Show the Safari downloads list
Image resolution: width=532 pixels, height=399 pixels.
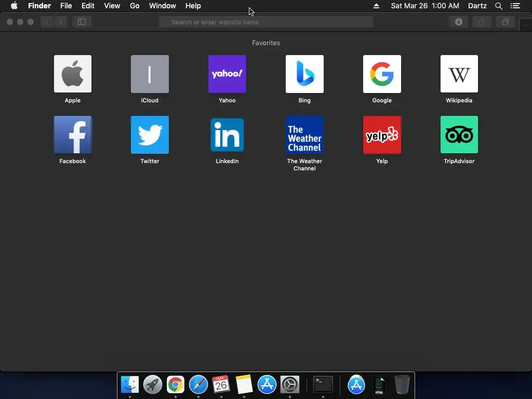click(459, 22)
